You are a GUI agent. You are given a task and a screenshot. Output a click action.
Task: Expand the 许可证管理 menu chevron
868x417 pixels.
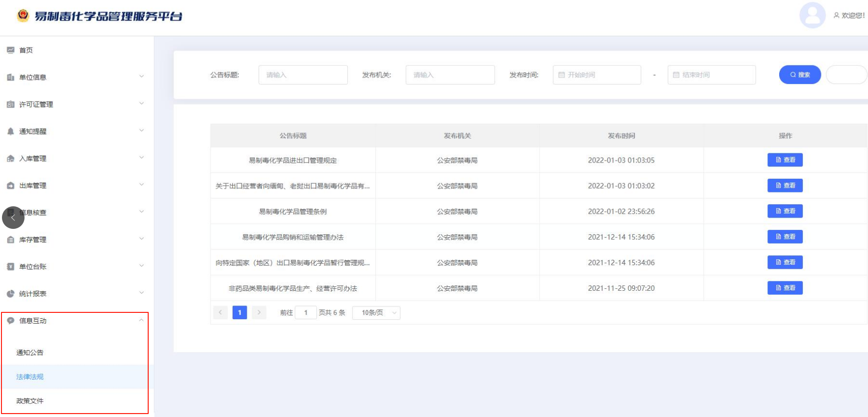(141, 104)
